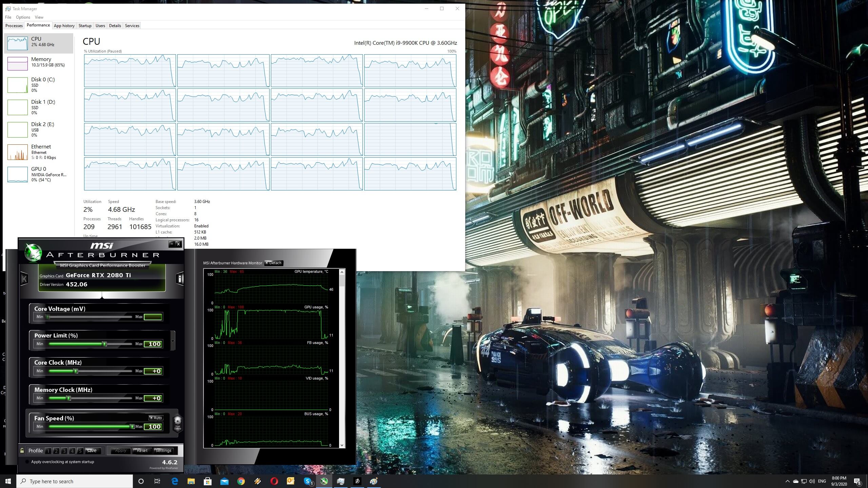Select profile slot 3
The height and width of the screenshot is (488, 868).
coord(64,451)
